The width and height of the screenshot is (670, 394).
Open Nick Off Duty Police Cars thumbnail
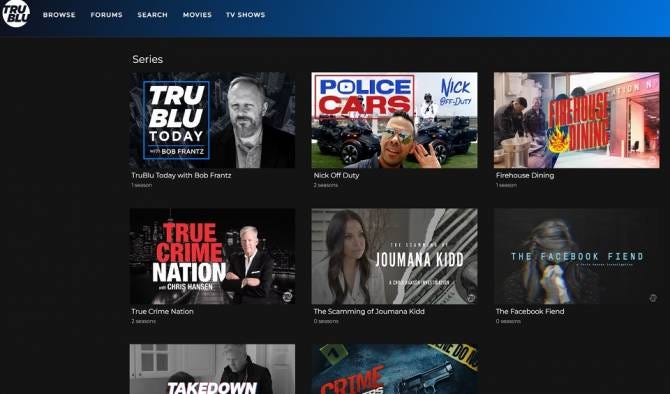[x=394, y=120]
